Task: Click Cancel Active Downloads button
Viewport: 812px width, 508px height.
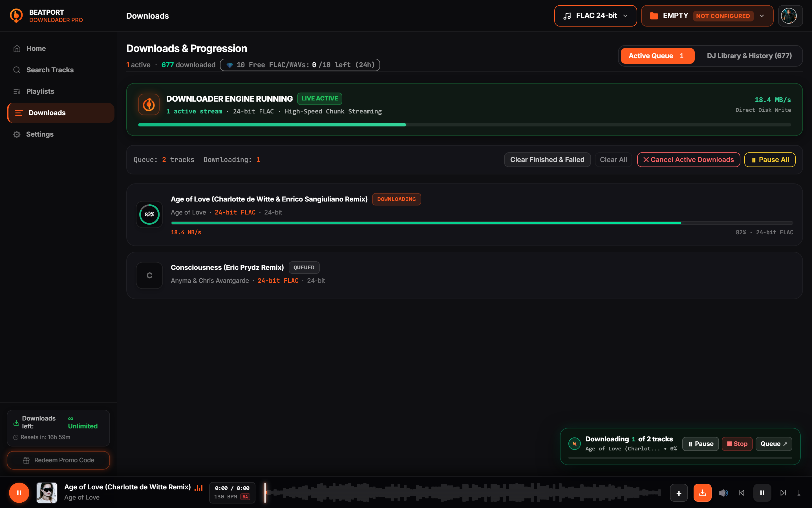Action: (x=688, y=159)
